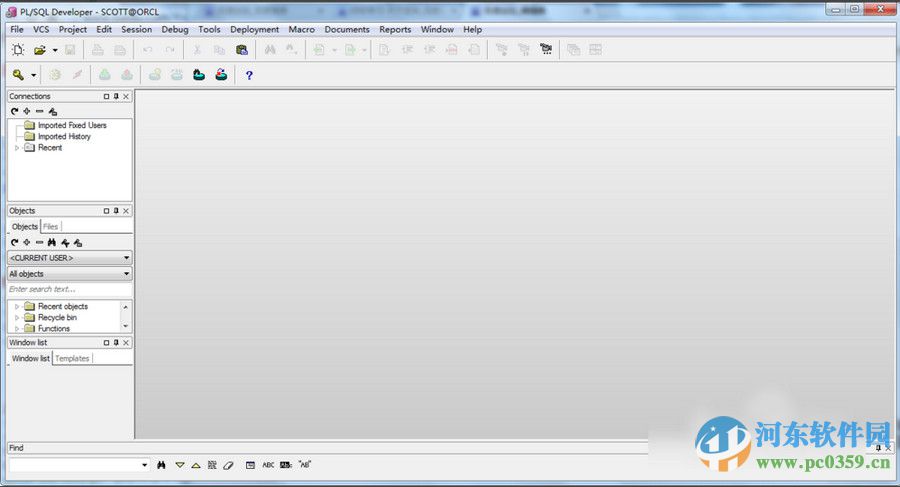Click the highlight all grid icon in Find bar
This screenshot has height=487, width=900.
pyautogui.click(x=212, y=465)
